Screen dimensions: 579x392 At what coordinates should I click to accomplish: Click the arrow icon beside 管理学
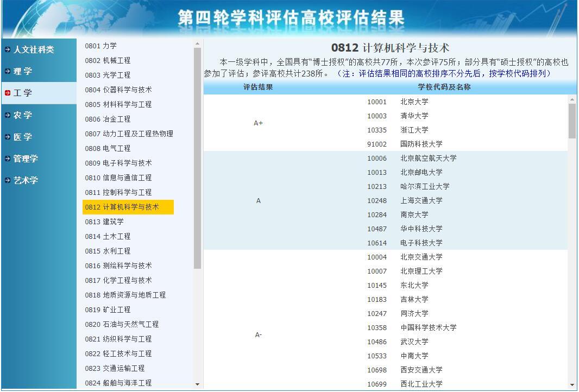[x=8, y=159]
